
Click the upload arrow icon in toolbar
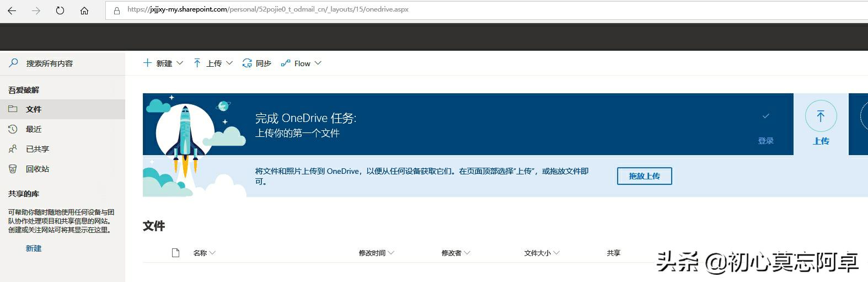tap(197, 63)
